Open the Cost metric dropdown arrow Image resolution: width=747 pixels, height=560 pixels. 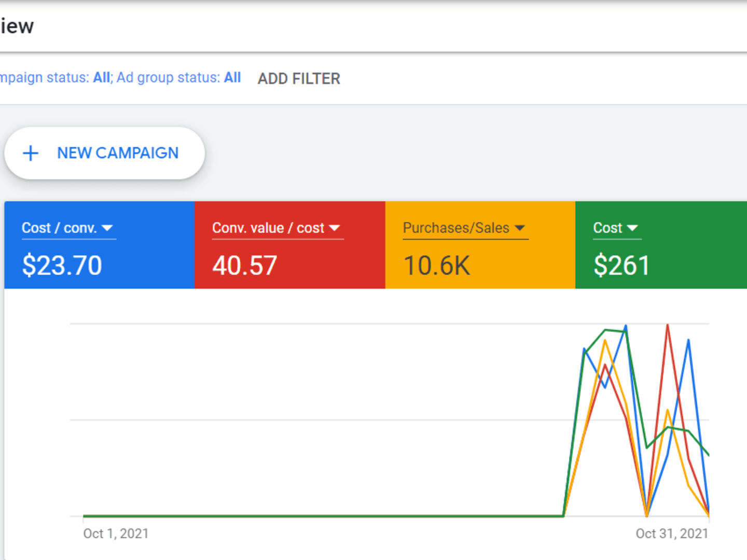[632, 228]
